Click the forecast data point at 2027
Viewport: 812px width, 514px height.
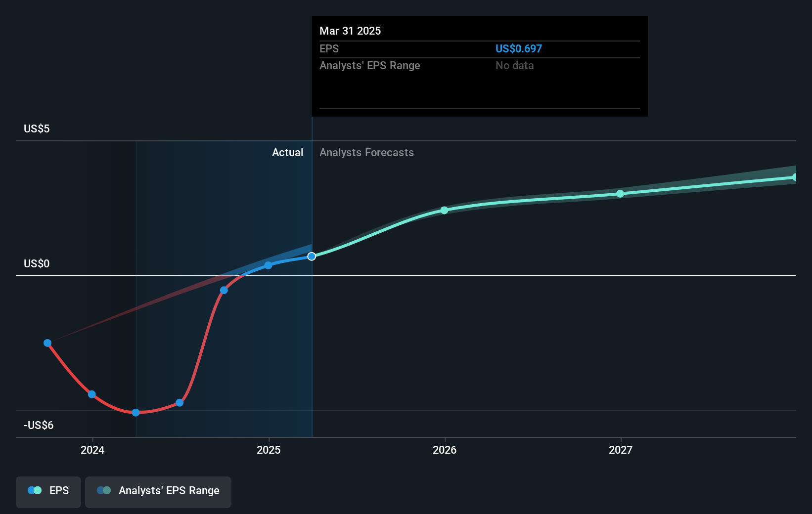[x=620, y=194]
